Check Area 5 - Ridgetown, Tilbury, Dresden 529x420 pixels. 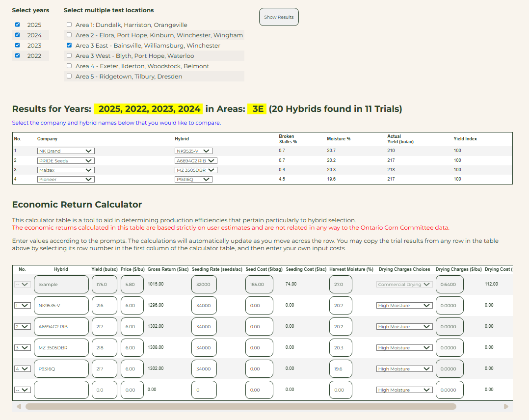[69, 76]
